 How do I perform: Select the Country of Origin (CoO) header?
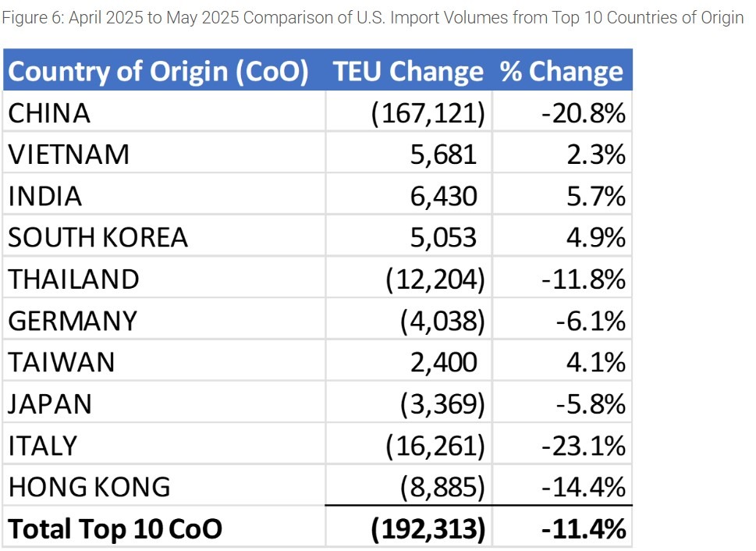pos(158,72)
